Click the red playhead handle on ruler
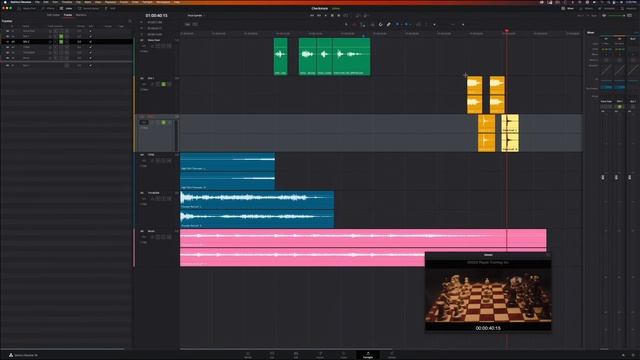640x360 pixels. [x=507, y=31]
